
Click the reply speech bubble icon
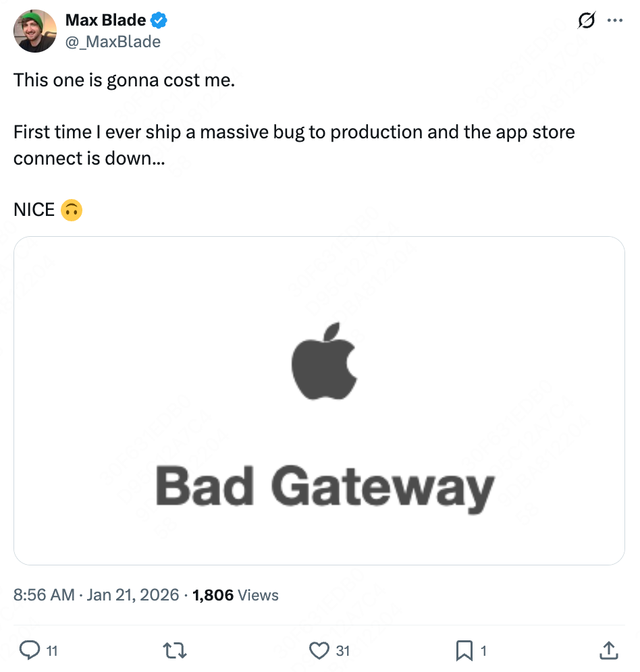30,650
